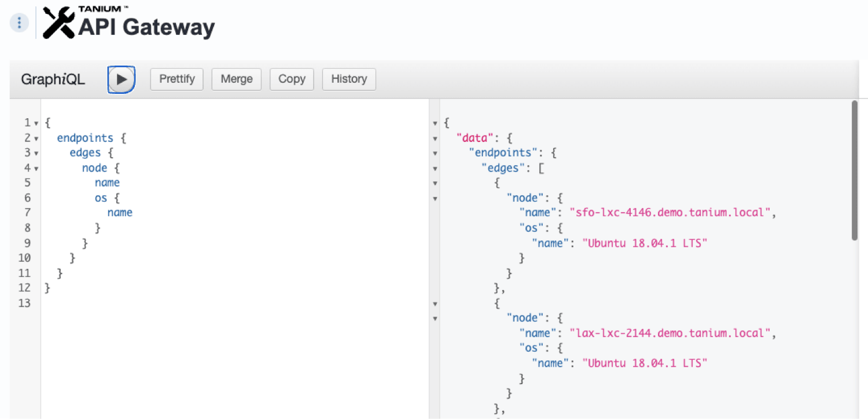Viewport: 868px width, 420px height.
Task: Collapse the "endpoints" object in the results pane
Action: (435, 154)
